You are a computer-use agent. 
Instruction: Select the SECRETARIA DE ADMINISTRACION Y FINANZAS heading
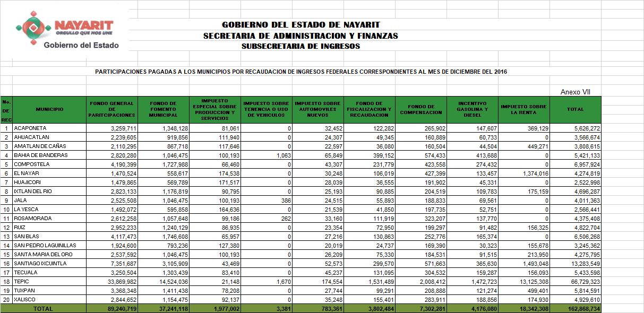(x=300, y=36)
